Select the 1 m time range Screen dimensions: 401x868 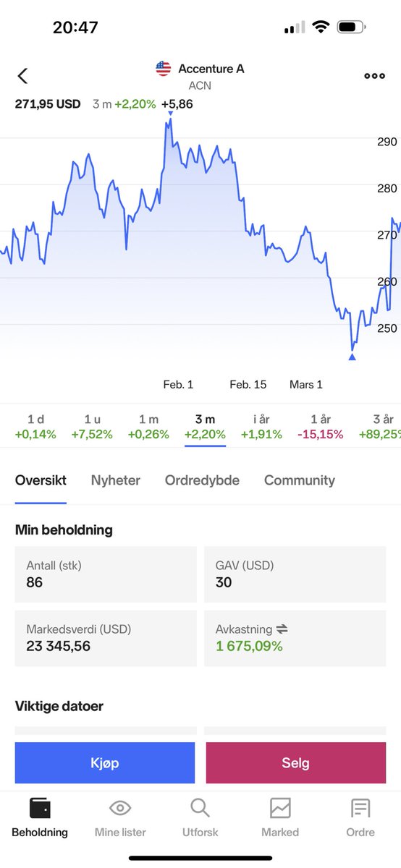(148, 427)
